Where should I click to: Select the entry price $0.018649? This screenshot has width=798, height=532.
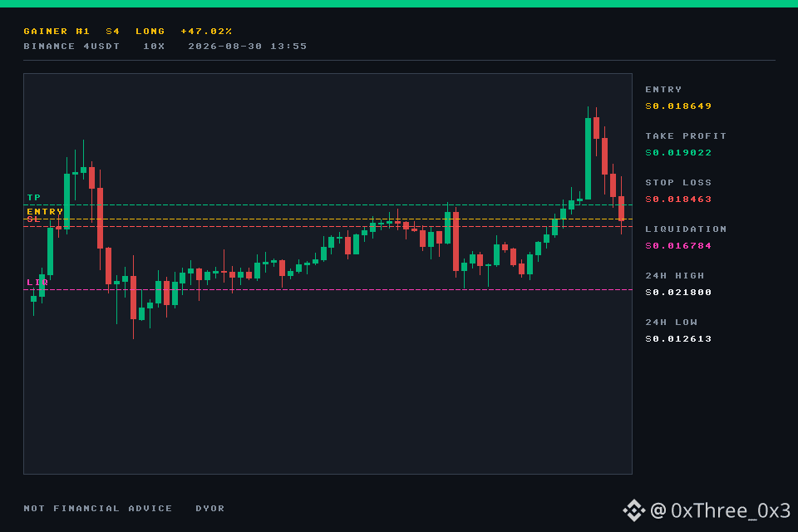(x=678, y=106)
